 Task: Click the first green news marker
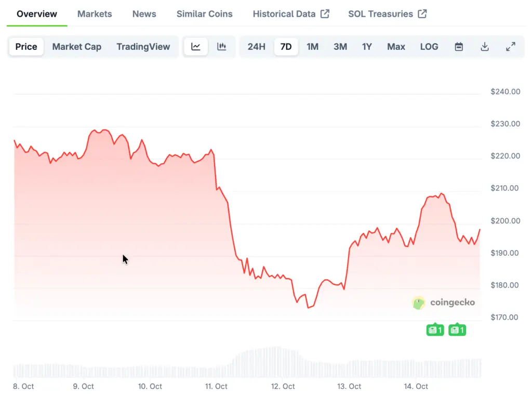click(435, 330)
